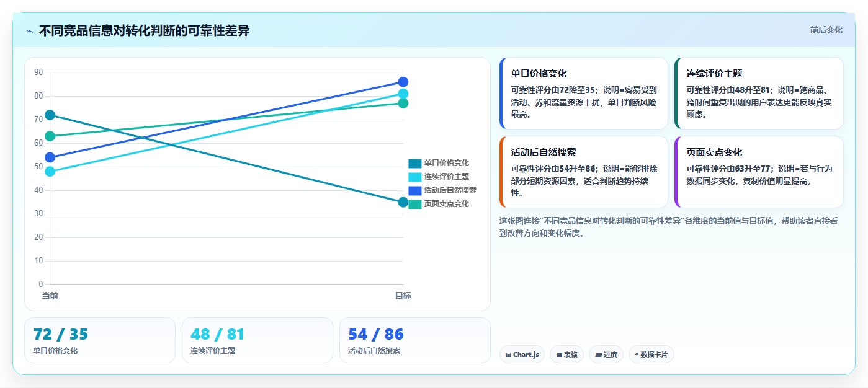Click the data point at 77 on 目标
Screen dimensions: 868x388
tap(403, 103)
